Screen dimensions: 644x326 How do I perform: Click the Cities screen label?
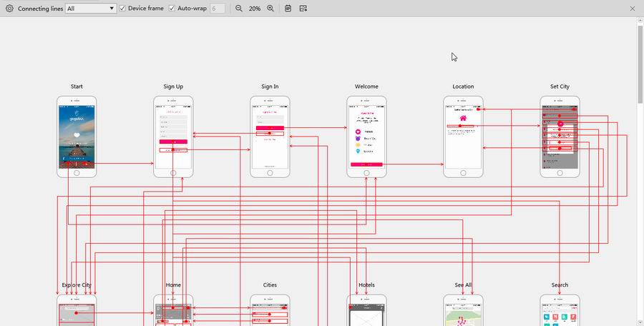coord(270,285)
